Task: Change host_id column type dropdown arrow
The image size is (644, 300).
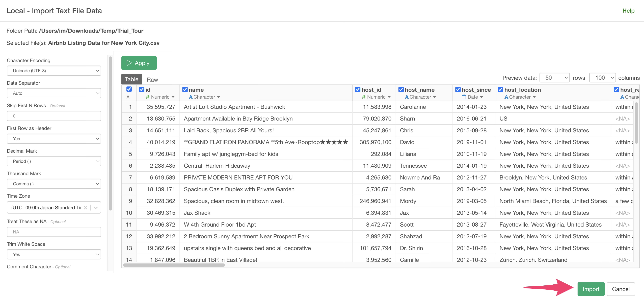Action: 389,97
